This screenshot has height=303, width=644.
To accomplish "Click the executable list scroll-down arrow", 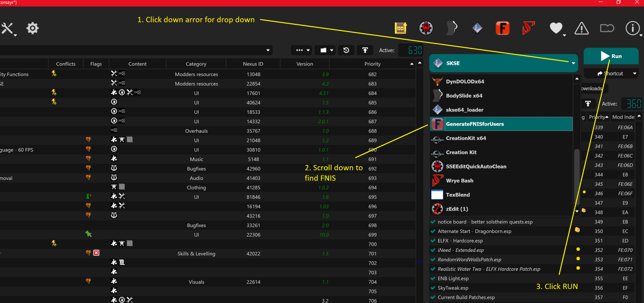I will click(577, 211).
